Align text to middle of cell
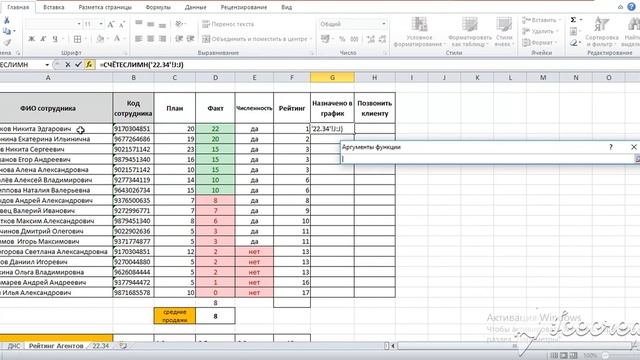This screenshot has height=360, width=640. [151, 24]
